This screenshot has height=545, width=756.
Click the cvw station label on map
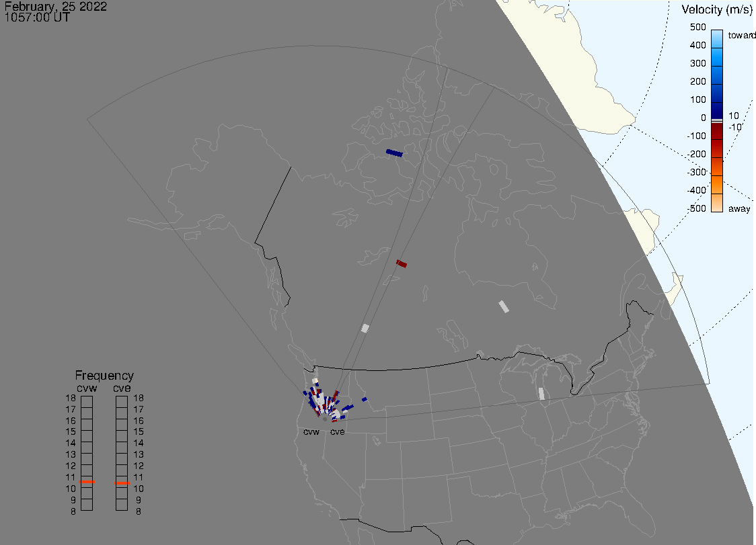point(311,431)
